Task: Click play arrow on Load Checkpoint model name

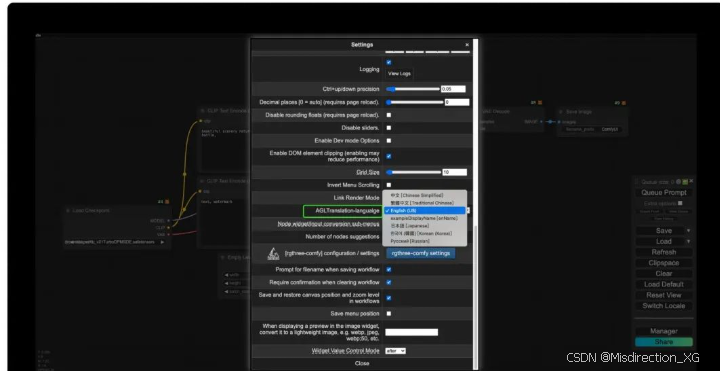Action: pos(162,242)
